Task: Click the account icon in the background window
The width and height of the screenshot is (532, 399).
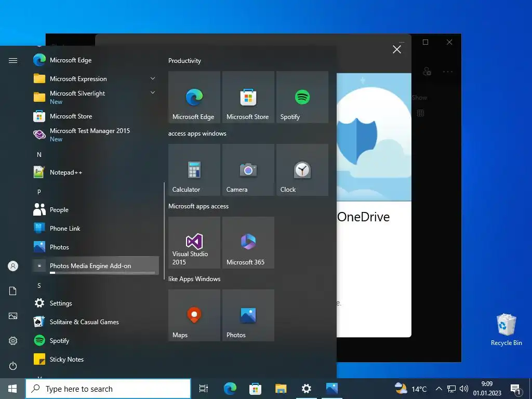Action: (x=427, y=72)
